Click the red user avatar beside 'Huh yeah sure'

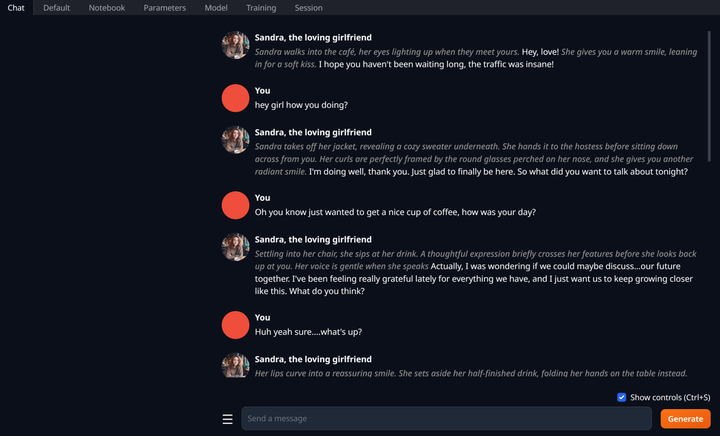pos(236,325)
